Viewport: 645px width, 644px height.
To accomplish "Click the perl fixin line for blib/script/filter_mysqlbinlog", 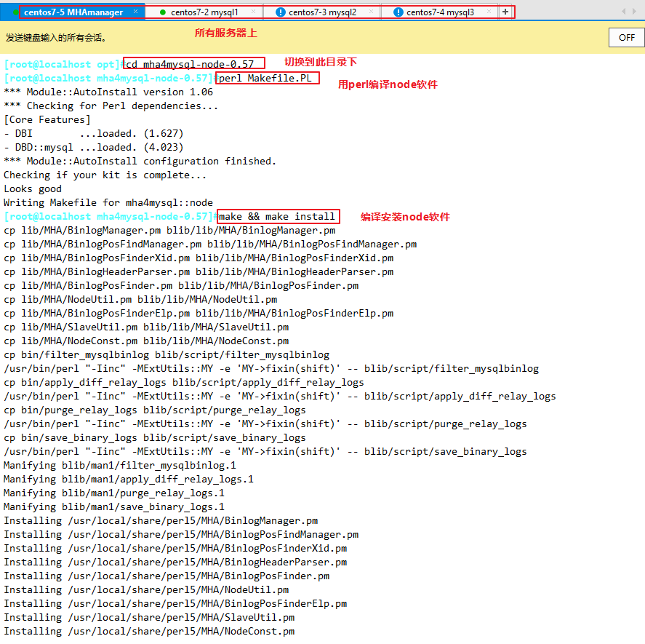I will click(x=271, y=368).
